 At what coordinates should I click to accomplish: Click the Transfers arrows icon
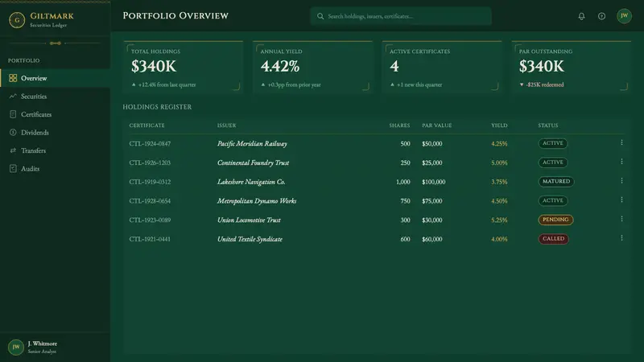[13, 150]
